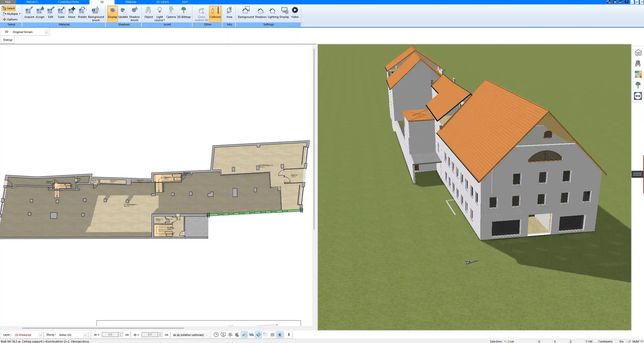Viewport: 644px width, 343px height.
Task: Toggle the grid icon in bottom toolbar
Action: pos(273,335)
